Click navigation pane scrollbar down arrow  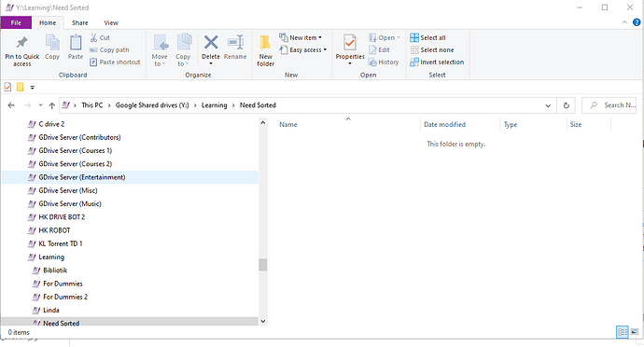point(263,321)
